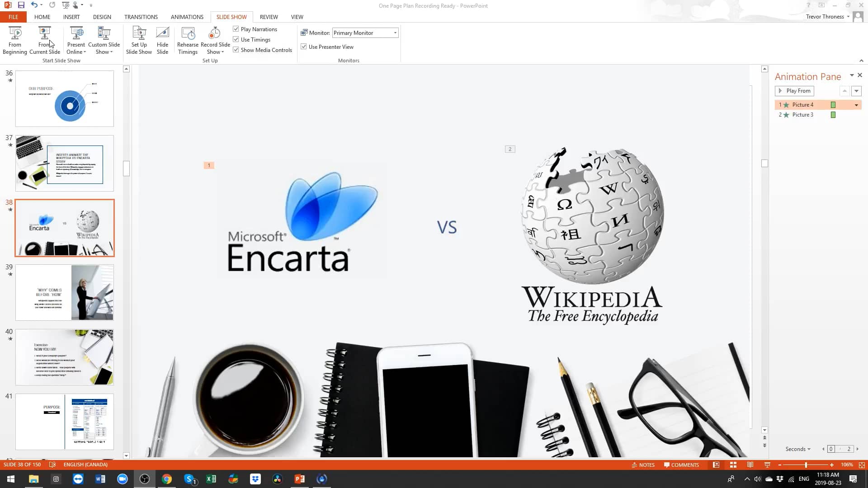This screenshot has height=488, width=868.
Task: Open the Record Slide Show tool
Action: [214, 40]
